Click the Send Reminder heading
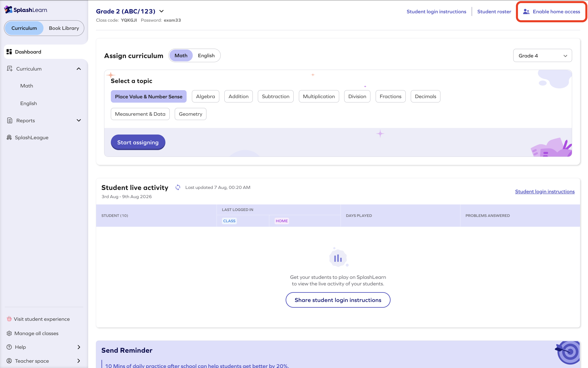The image size is (588, 368). click(127, 350)
